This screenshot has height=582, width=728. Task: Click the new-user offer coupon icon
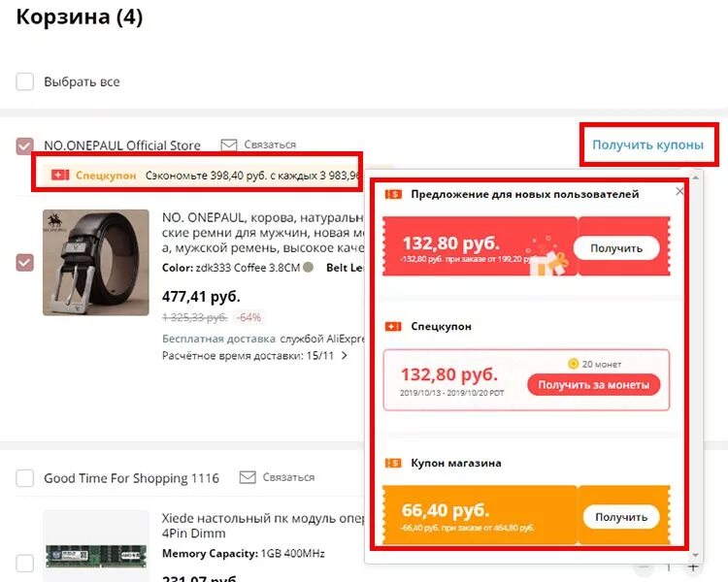(x=393, y=194)
